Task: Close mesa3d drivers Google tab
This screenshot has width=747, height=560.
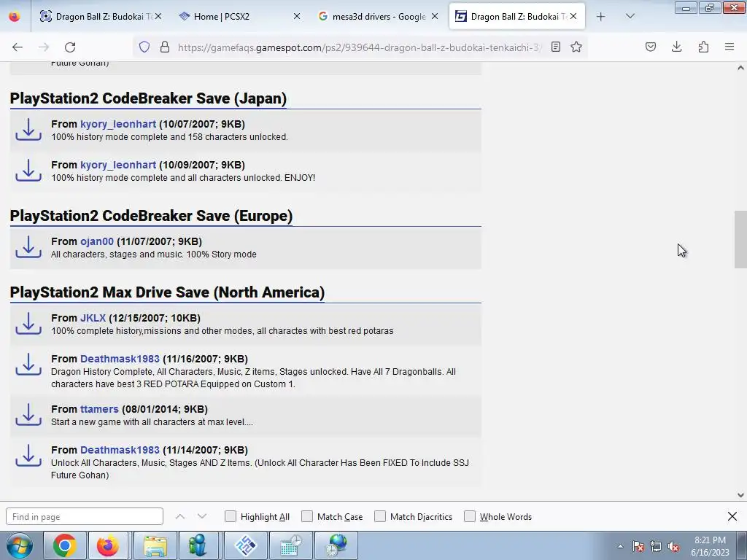Action: (435, 16)
